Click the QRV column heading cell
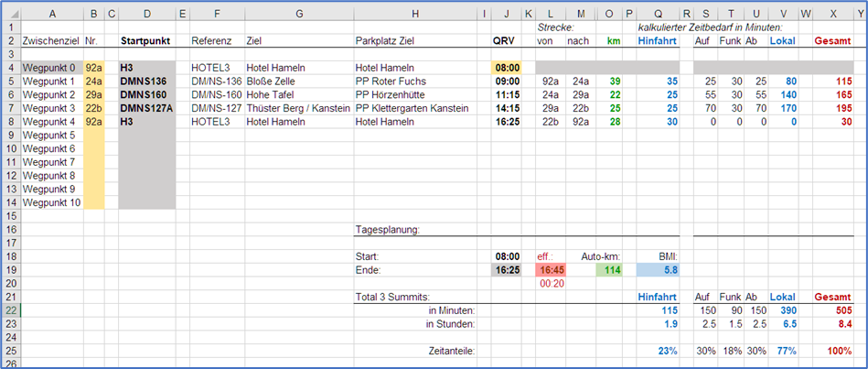This screenshot has width=868, height=369. click(x=504, y=41)
